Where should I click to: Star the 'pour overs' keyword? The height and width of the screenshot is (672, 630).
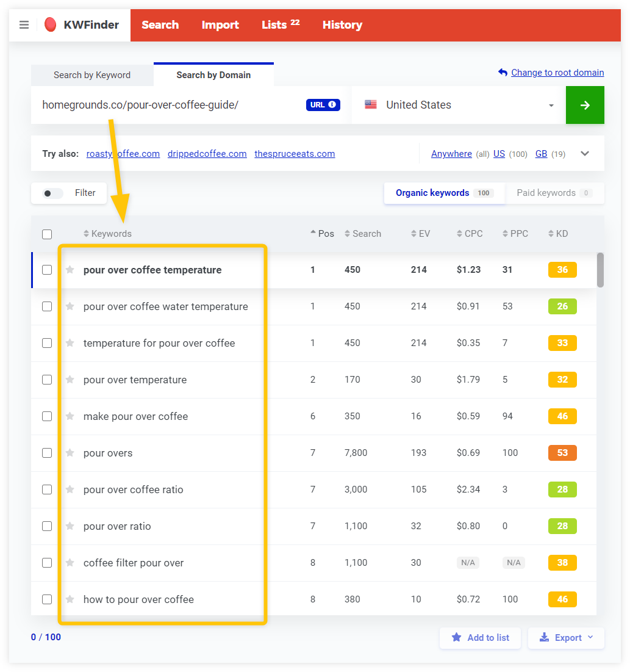[x=70, y=453]
